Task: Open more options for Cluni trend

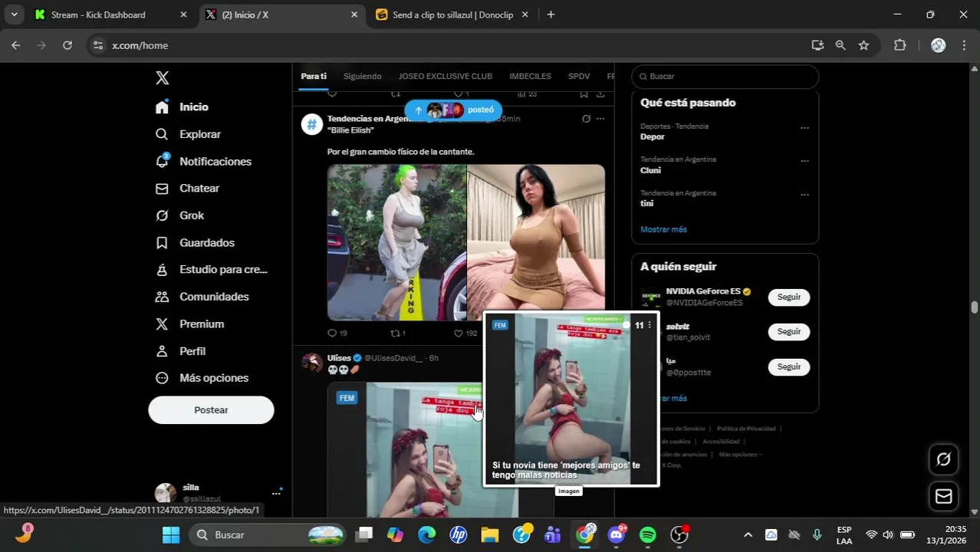Action: pos(804,161)
